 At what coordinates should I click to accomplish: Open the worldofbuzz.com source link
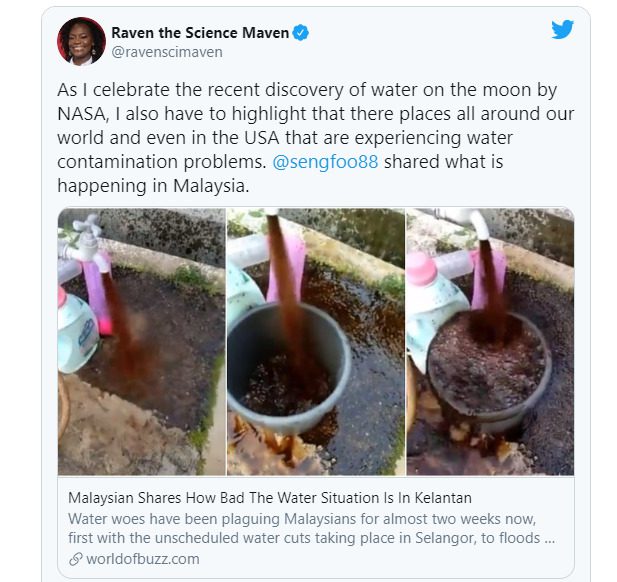pyautogui.click(x=142, y=559)
